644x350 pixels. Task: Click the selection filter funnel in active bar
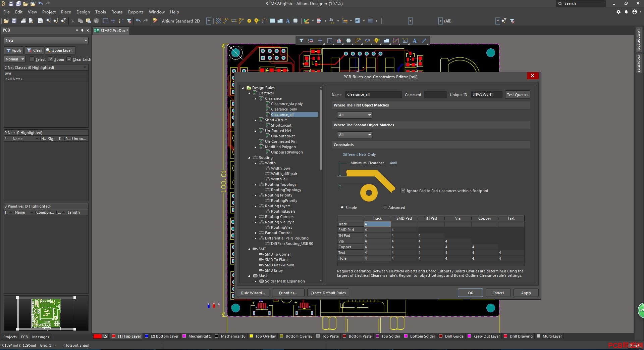point(301,41)
